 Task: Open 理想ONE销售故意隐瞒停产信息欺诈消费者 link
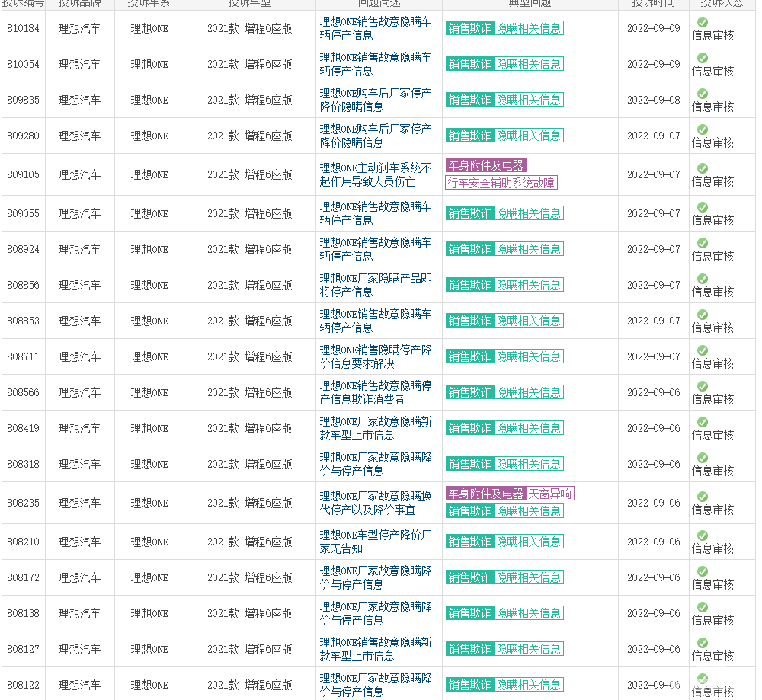pyautogui.click(x=376, y=392)
